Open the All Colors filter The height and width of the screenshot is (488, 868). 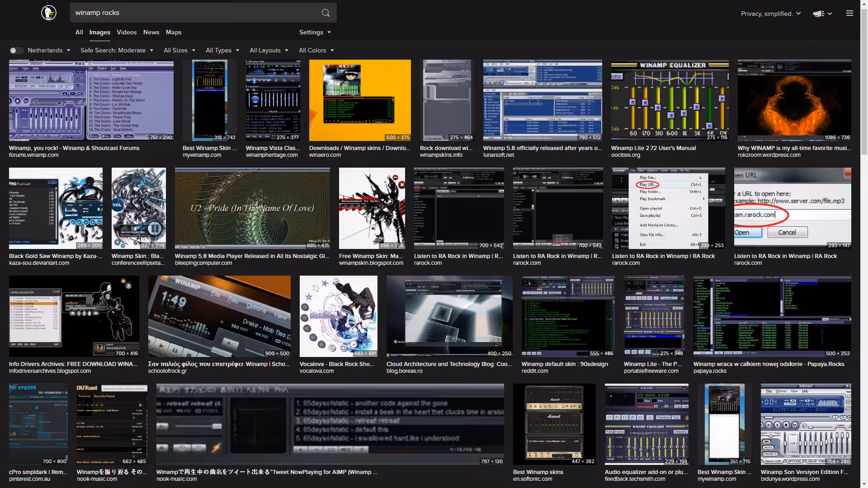316,50
